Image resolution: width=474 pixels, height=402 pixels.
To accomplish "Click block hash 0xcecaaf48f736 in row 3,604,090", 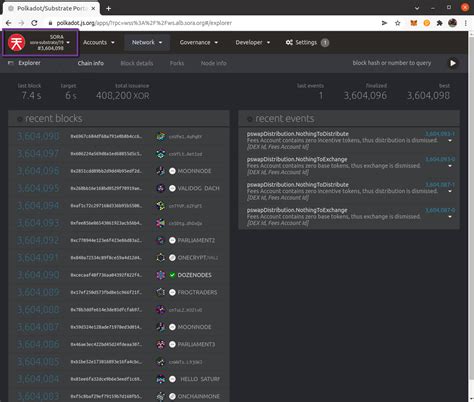I will [106, 275].
